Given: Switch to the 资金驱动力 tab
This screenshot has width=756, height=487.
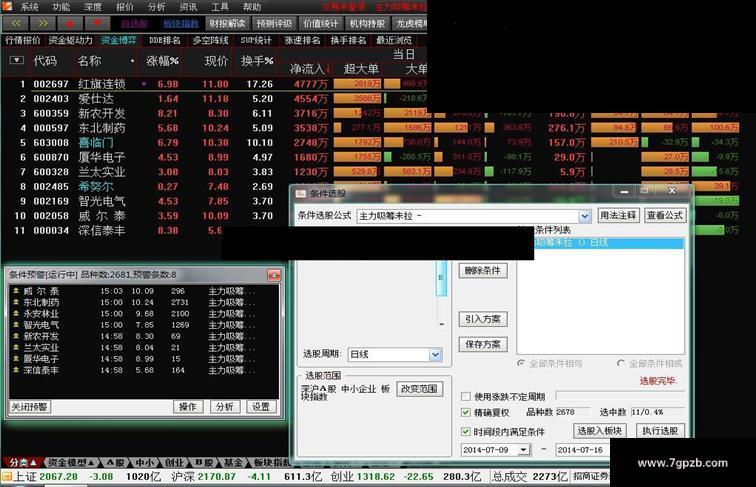Looking at the screenshot, I should tap(71, 41).
